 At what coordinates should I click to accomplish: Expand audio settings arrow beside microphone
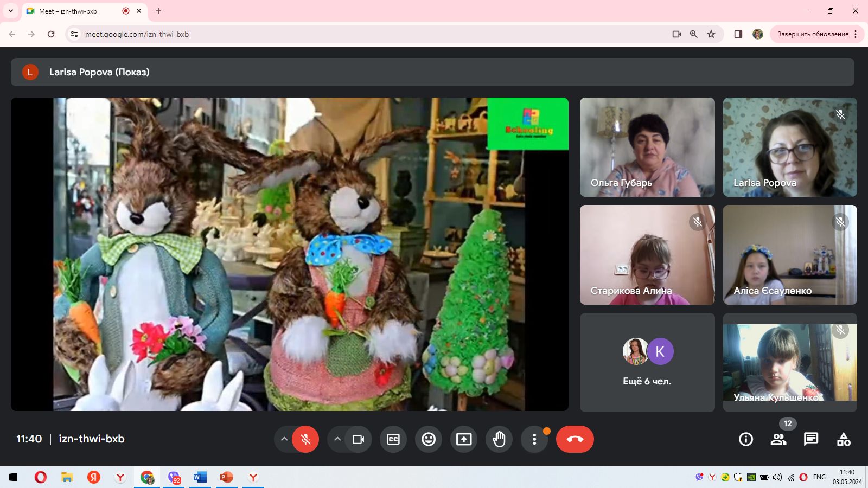[284, 439]
